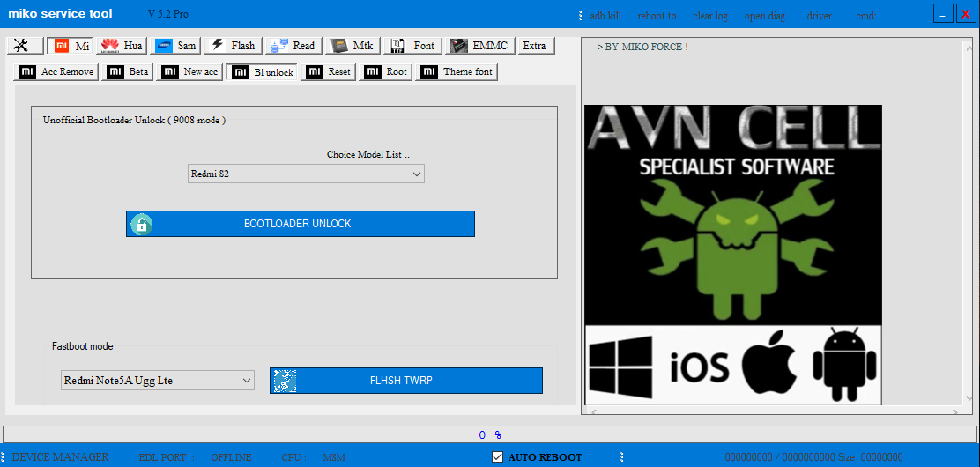Click the size counter text in the status bar
Viewport: 980px width, 467px height.
813,457
